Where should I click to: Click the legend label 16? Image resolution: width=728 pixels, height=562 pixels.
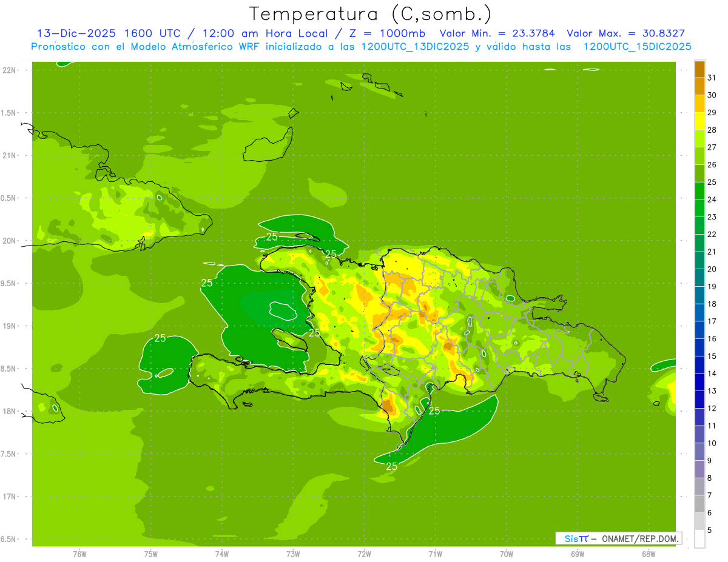tap(712, 339)
